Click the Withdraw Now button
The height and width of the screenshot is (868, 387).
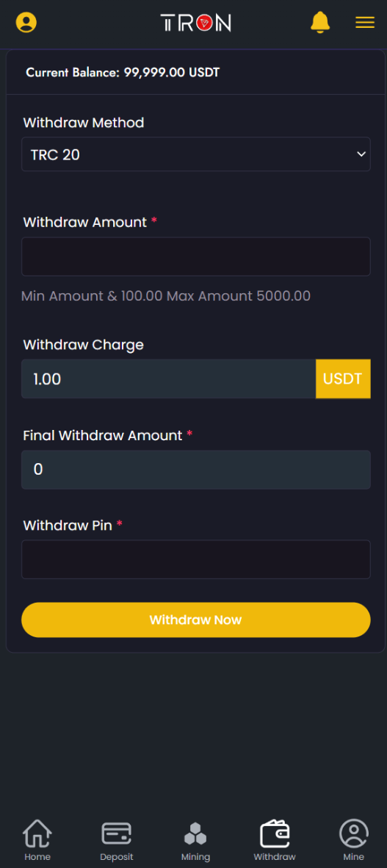coord(196,620)
